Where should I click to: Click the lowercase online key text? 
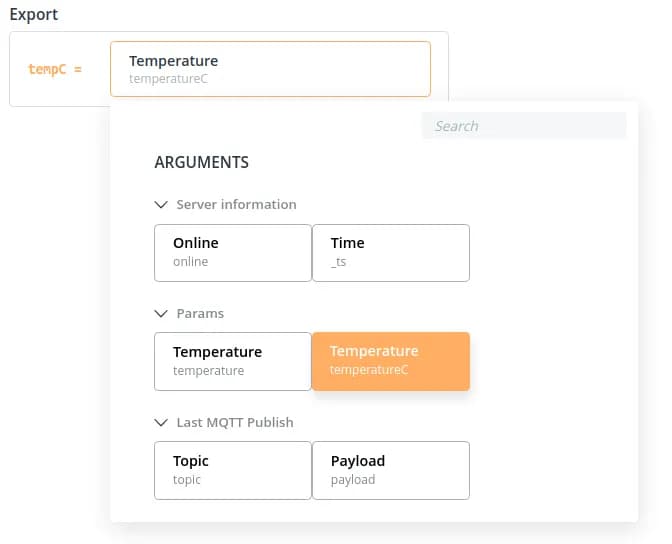point(190,262)
